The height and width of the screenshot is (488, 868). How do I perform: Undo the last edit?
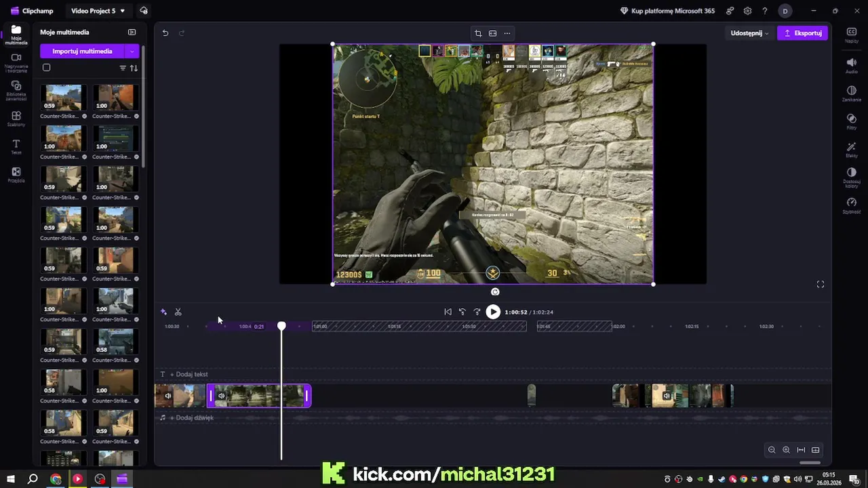point(165,33)
